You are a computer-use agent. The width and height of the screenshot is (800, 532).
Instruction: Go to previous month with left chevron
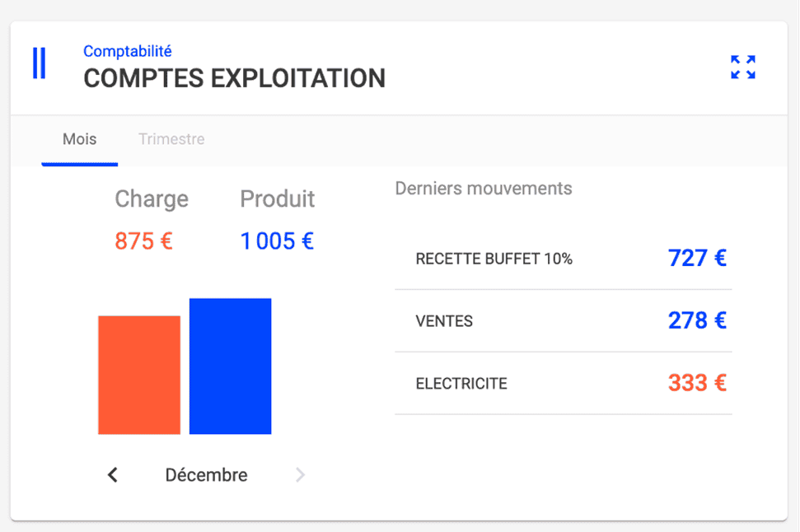point(113,475)
